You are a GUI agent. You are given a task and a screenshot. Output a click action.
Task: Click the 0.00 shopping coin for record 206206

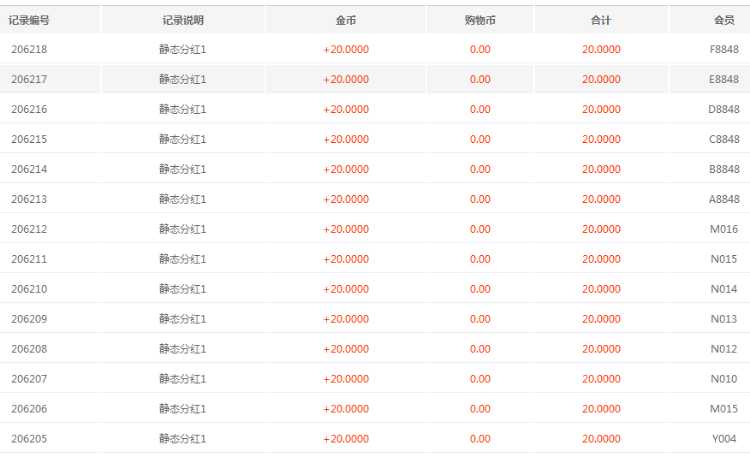480,409
